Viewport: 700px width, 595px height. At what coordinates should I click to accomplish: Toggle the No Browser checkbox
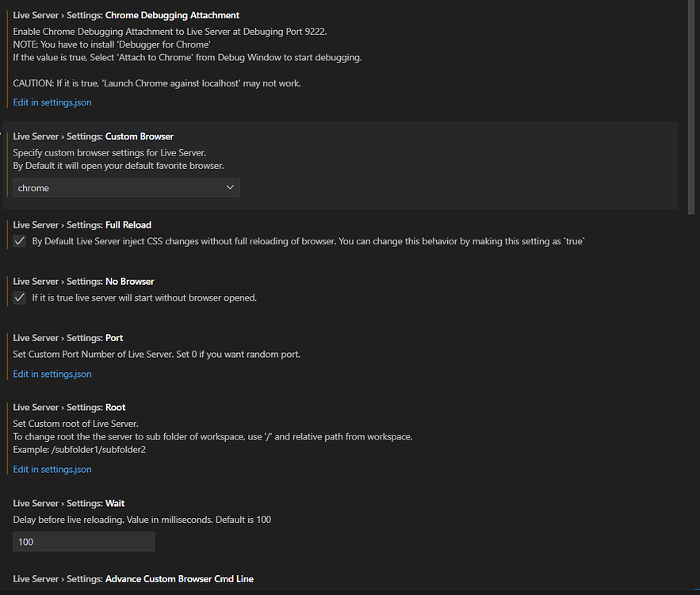pos(20,297)
